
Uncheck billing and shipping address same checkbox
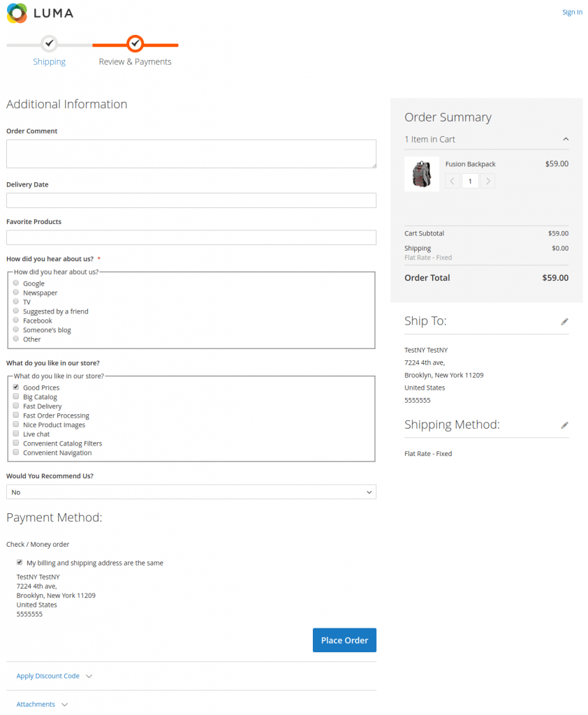point(20,562)
